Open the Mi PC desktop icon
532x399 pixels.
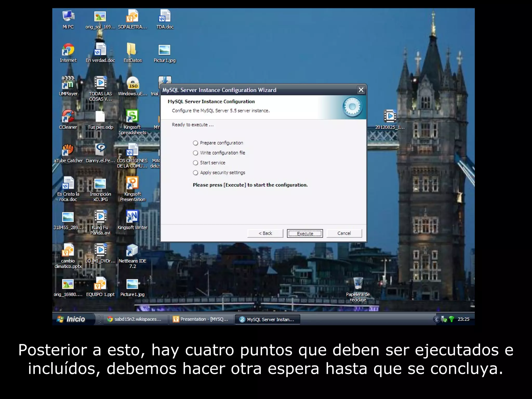tap(68, 16)
